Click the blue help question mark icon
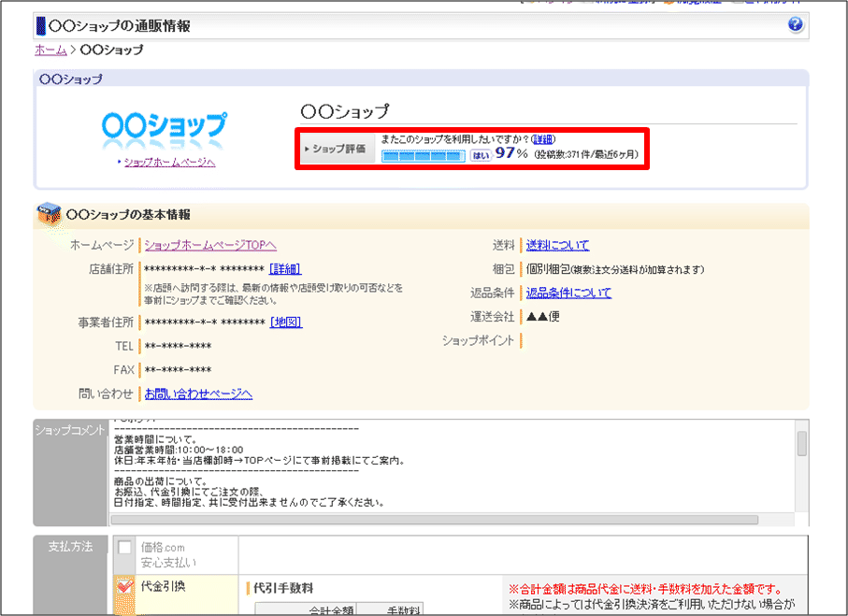The image size is (848, 616). (795, 24)
